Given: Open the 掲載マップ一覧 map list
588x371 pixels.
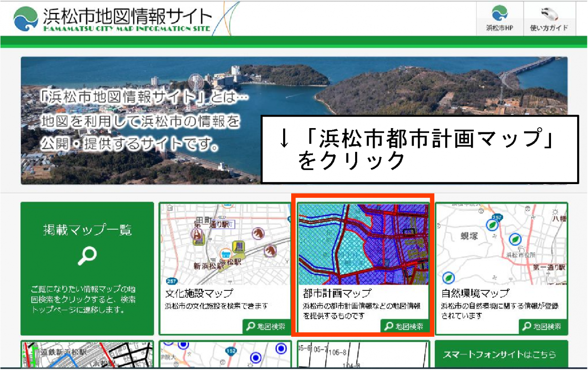Looking at the screenshot, I should [x=89, y=266].
